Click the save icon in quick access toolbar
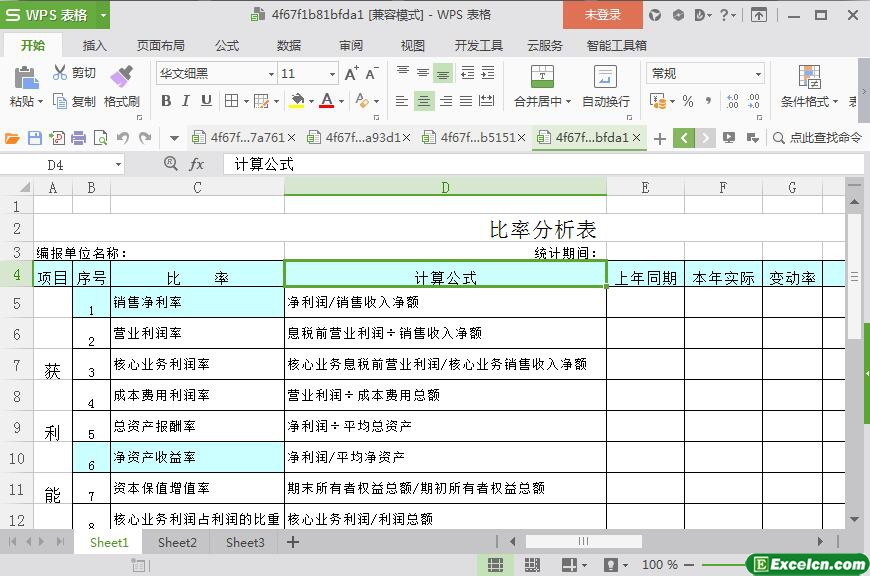Viewport: 870px width, 576px height. pyautogui.click(x=35, y=138)
